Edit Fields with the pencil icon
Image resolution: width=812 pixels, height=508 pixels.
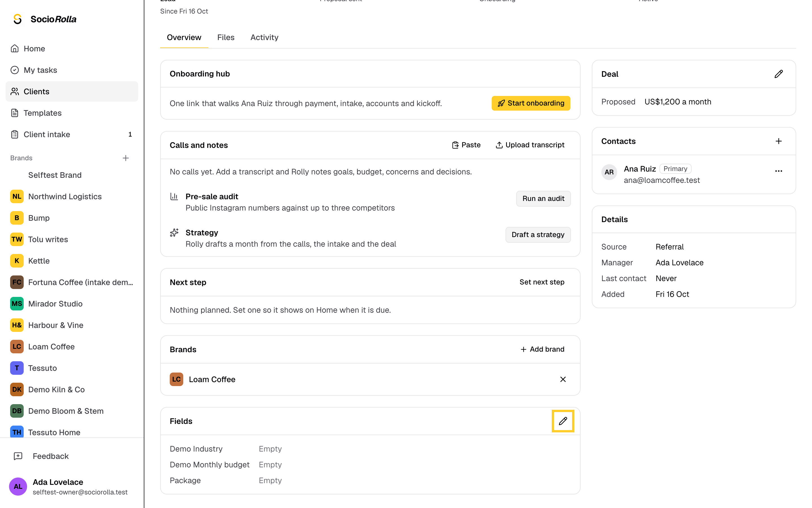(x=563, y=421)
